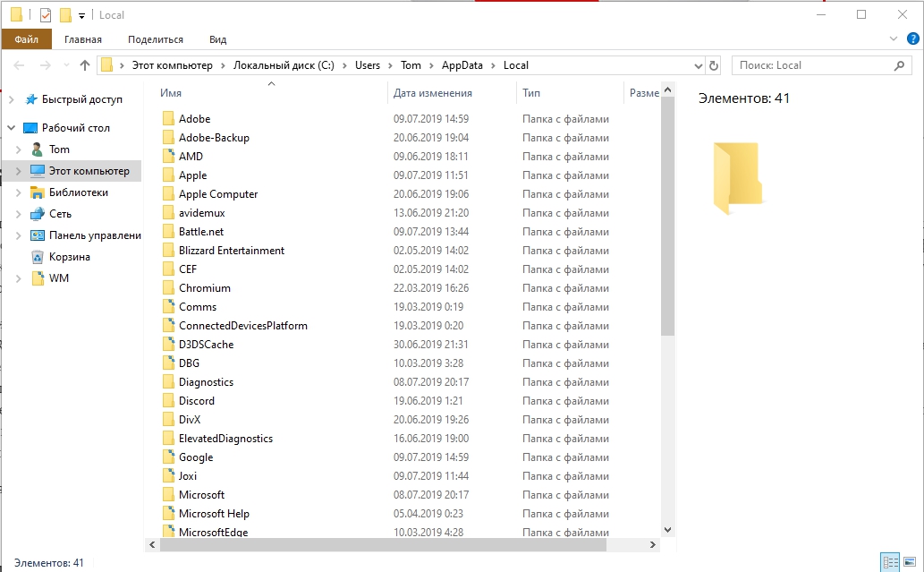Image resolution: width=924 pixels, height=572 pixels.
Task: Click the Back navigation arrow
Action: [x=20, y=65]
